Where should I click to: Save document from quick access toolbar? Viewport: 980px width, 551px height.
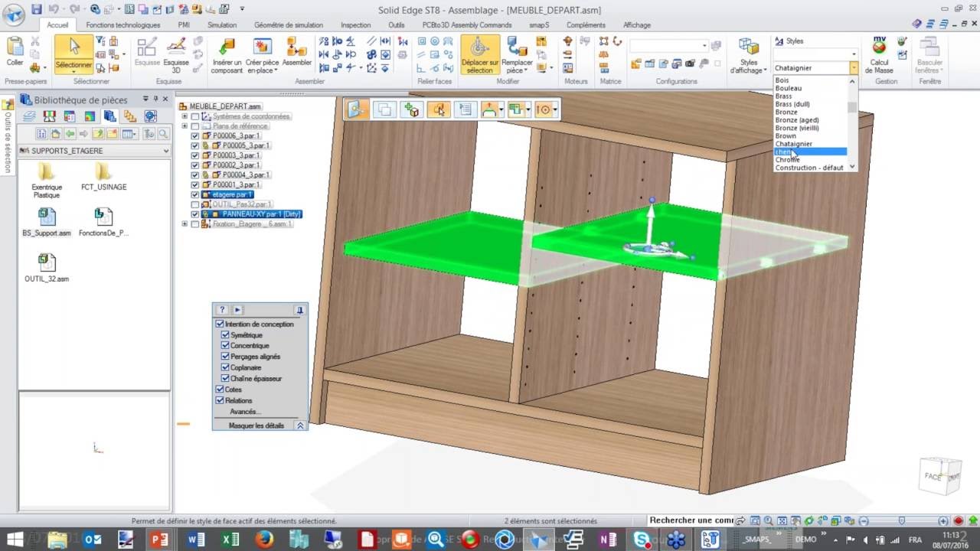click(37, 9)
